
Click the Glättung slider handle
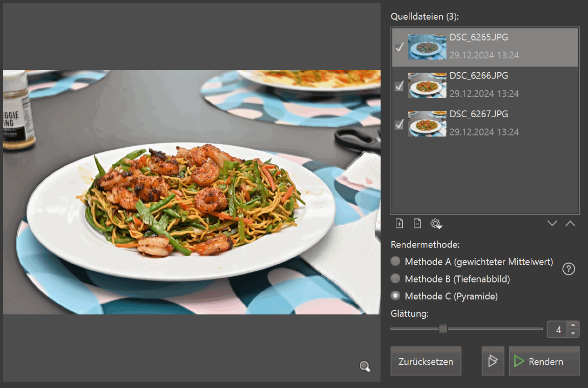point(443,329)
